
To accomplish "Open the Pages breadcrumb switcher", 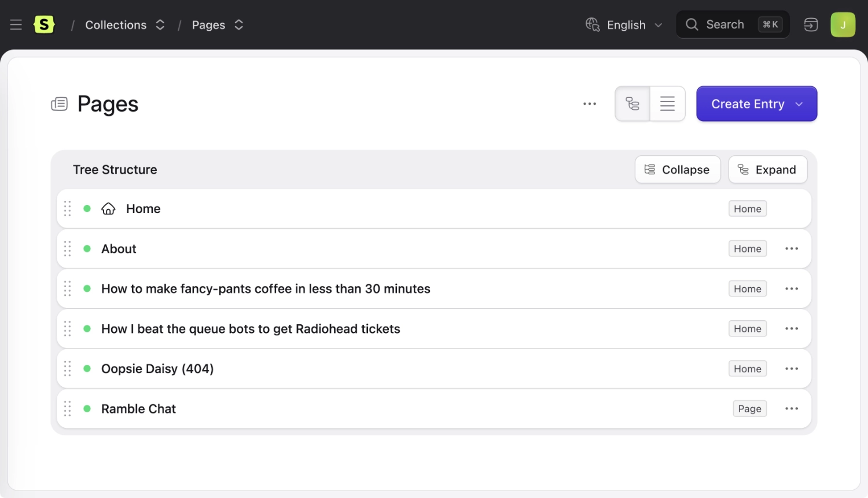I will click(x=238, y=25).
